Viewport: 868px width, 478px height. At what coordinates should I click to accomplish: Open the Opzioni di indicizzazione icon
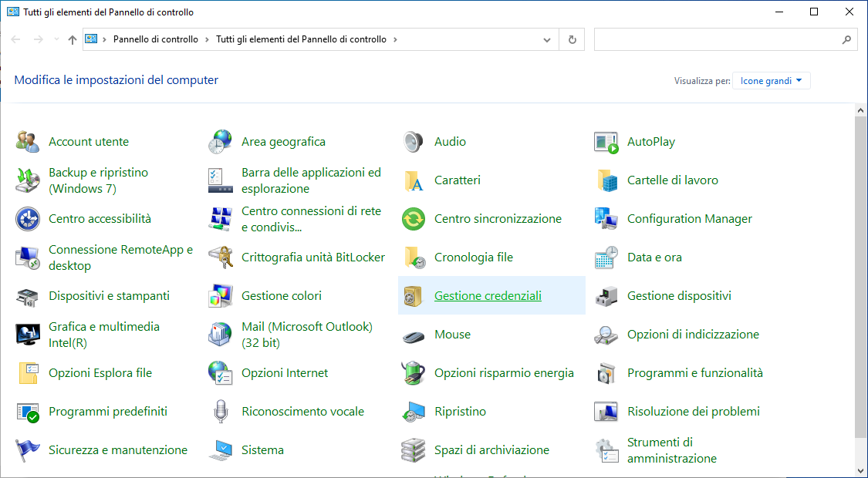click(x=606, y=335)
